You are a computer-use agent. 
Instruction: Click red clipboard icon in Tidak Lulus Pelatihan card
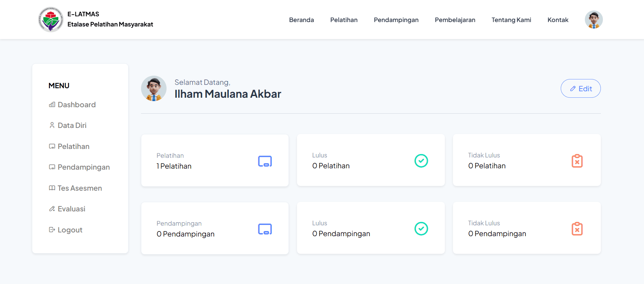[x=577, y=161]
